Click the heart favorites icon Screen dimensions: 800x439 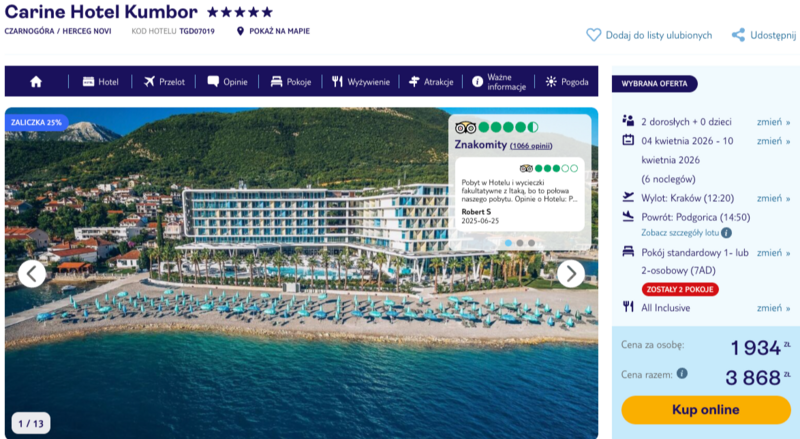(x=593, y=35)
